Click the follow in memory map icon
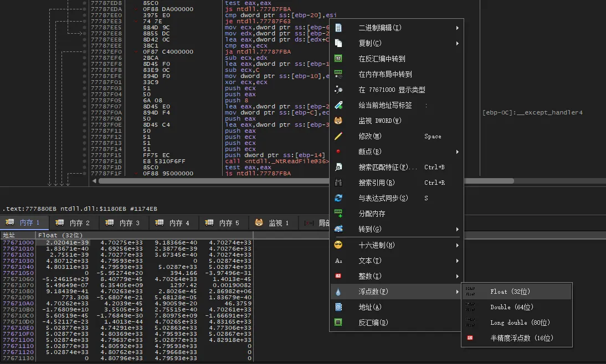The height and width of the screenshot is (364, 606). point(338,74)
